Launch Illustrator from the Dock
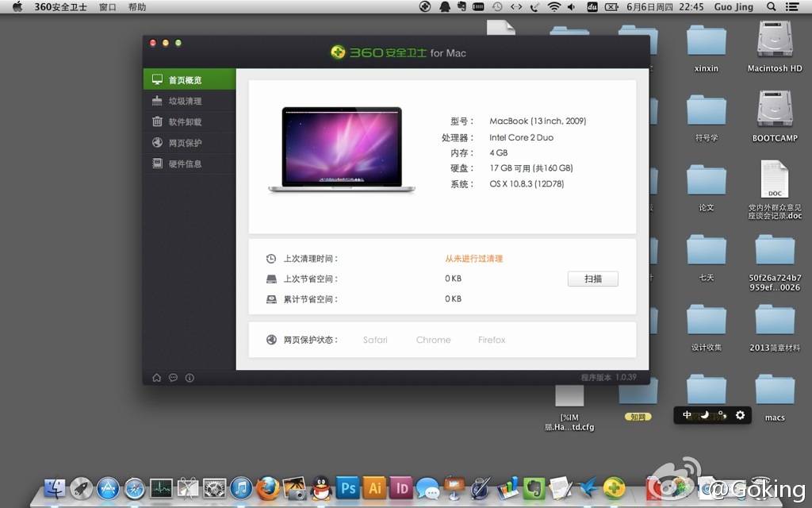Image resolution: width=812 pixels, height=508 pixels. [x=375, y=488]
